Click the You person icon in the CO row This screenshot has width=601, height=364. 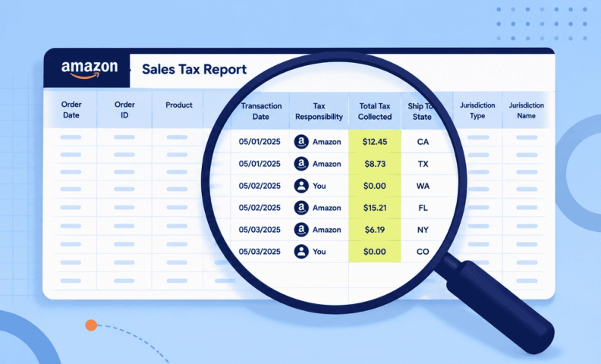[301, 251]
